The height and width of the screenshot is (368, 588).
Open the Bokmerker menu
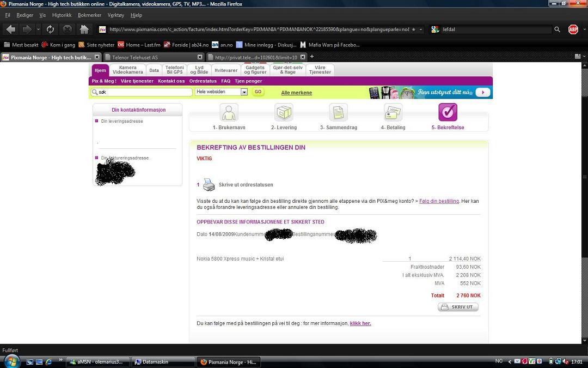coord(90,15)
